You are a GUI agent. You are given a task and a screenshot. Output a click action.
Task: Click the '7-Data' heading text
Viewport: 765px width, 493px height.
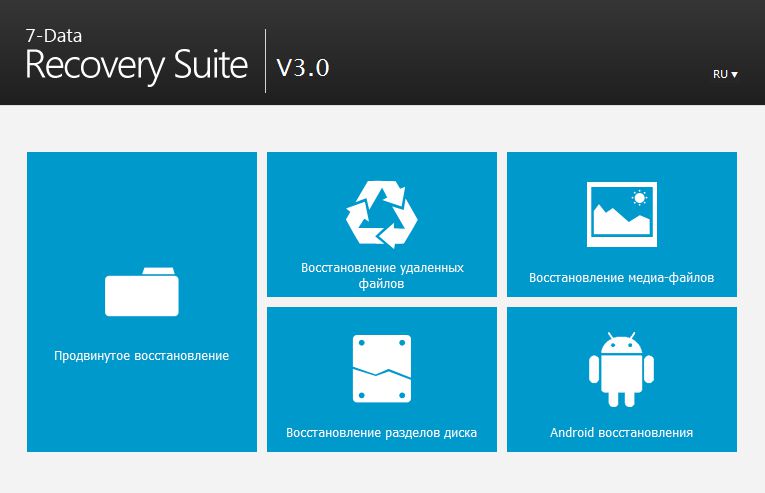pyautogui.click(x=54, y=36)
